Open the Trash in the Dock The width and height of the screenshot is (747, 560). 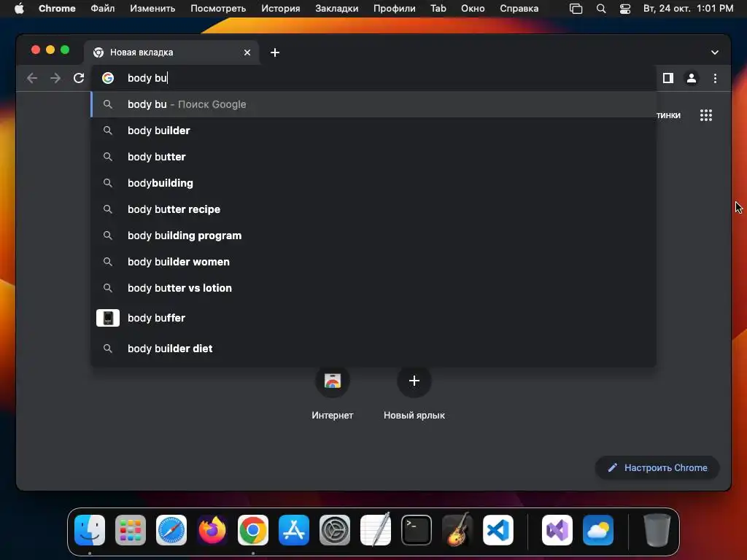pos(657,530)
